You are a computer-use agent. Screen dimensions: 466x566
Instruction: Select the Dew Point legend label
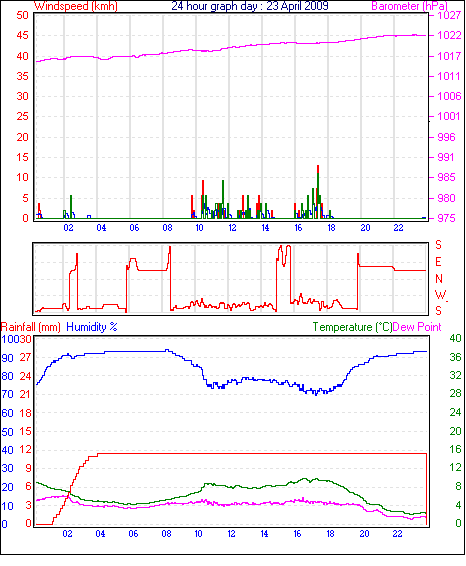[417, 327]
